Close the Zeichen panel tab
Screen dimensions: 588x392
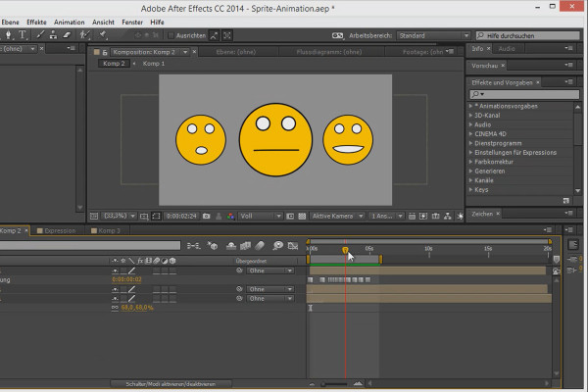[x=498, y=214]
